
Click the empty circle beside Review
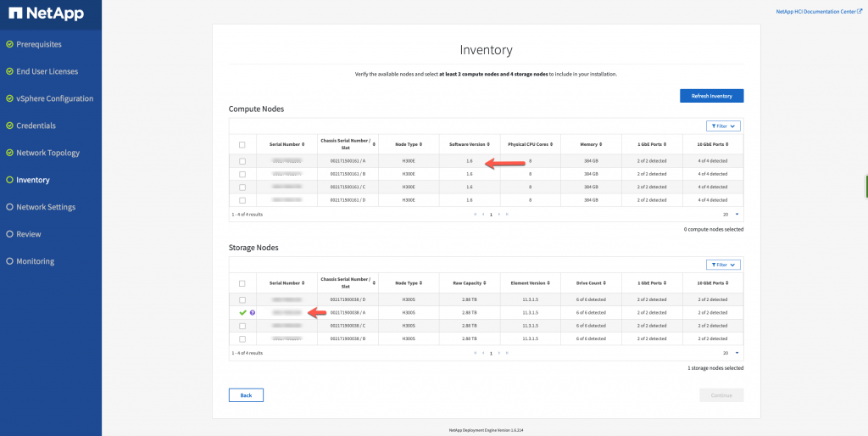(9, 234)
